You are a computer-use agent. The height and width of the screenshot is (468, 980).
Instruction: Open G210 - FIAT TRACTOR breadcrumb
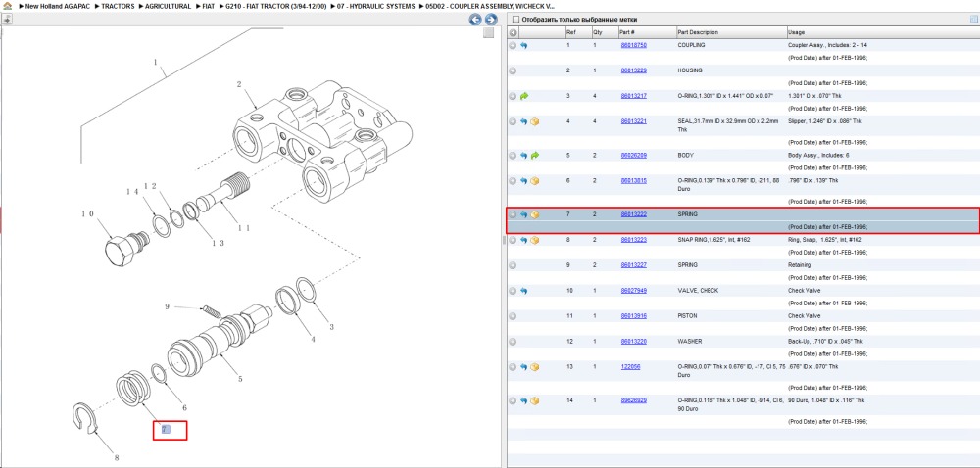(x=276, y=6)
